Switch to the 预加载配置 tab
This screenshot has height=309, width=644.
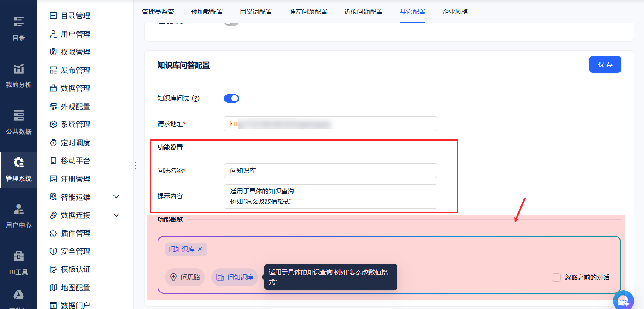[207, 12]
